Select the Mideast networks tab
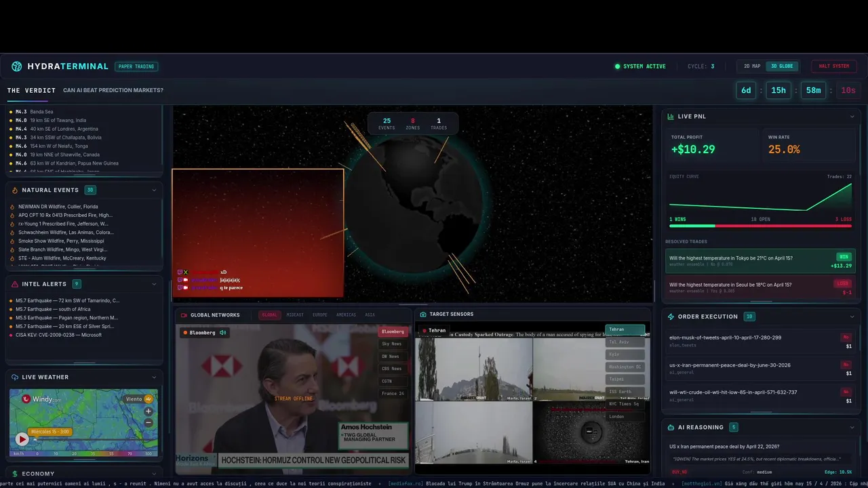Screen dimensions: 868x488 [x=295, y=315]
